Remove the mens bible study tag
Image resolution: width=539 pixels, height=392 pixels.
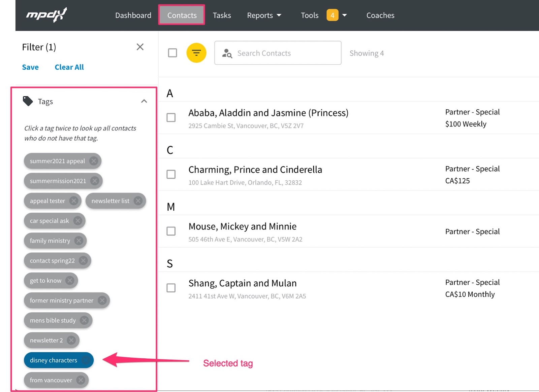click(84, 320)
